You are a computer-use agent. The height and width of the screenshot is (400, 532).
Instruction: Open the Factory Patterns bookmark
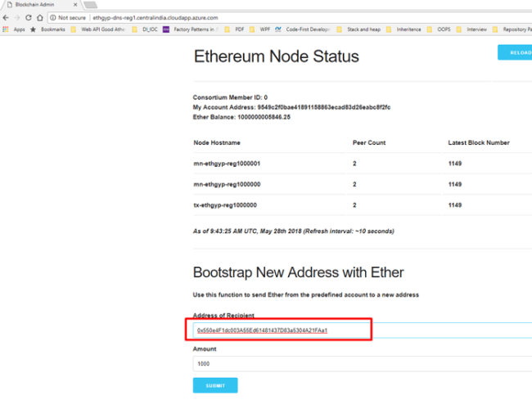[191, 29]
